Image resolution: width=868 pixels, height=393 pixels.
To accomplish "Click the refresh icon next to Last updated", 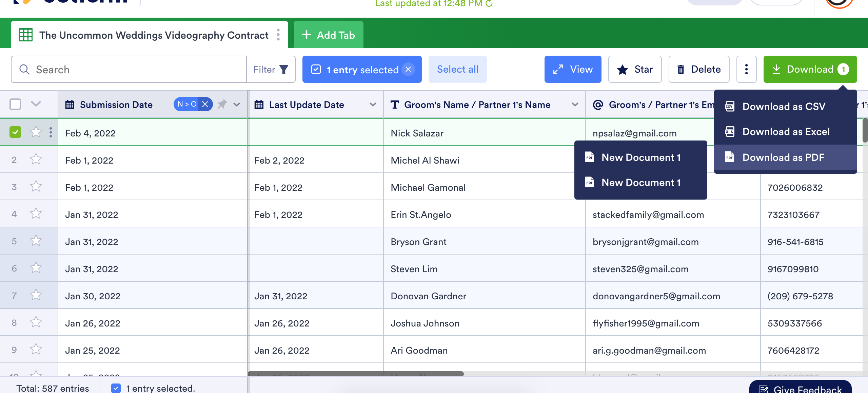I will [x=489, y=3].
